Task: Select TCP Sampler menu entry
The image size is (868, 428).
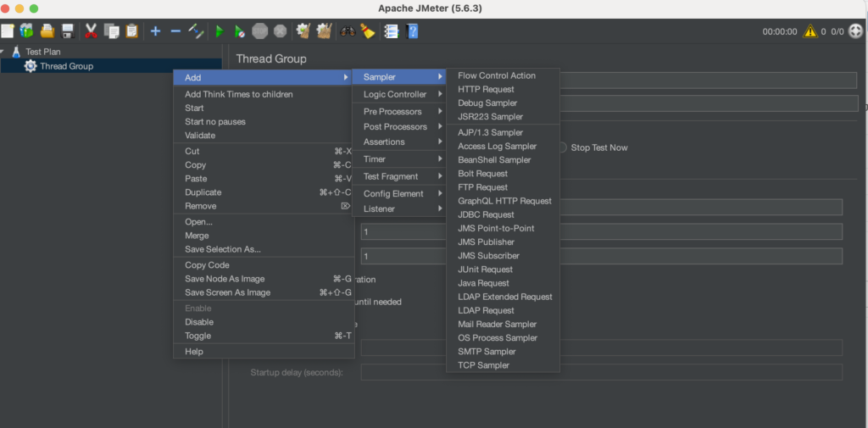Action: click(504, 365)
